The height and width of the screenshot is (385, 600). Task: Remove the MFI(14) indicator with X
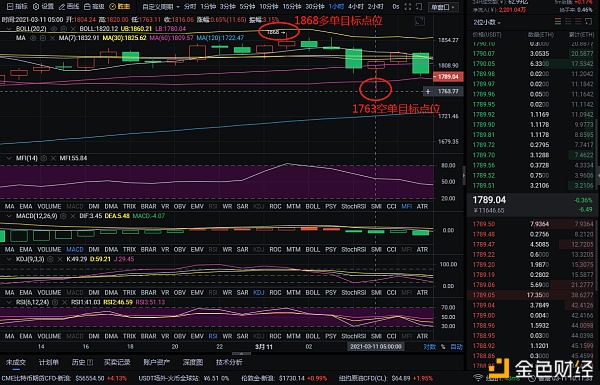coord(53,158)
